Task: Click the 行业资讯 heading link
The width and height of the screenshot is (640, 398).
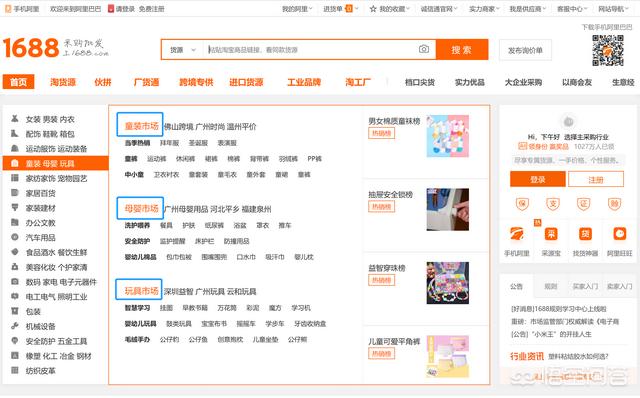Action: click(527, 356)
